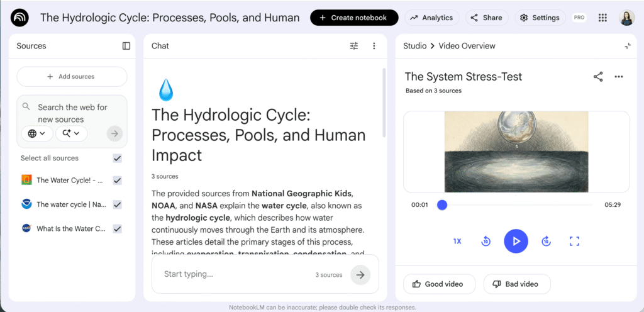Click the water droplet emoji

(x=166, y=90)
